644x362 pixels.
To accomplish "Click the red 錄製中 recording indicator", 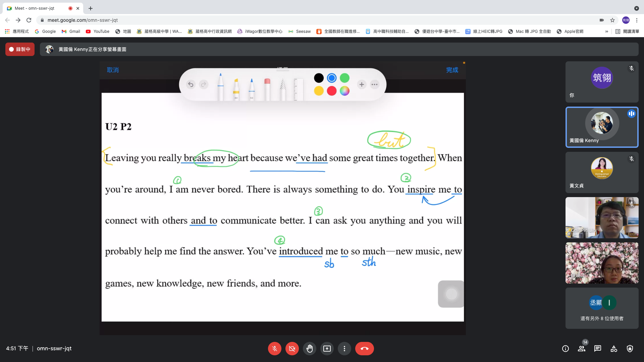I will click(20, 49).
